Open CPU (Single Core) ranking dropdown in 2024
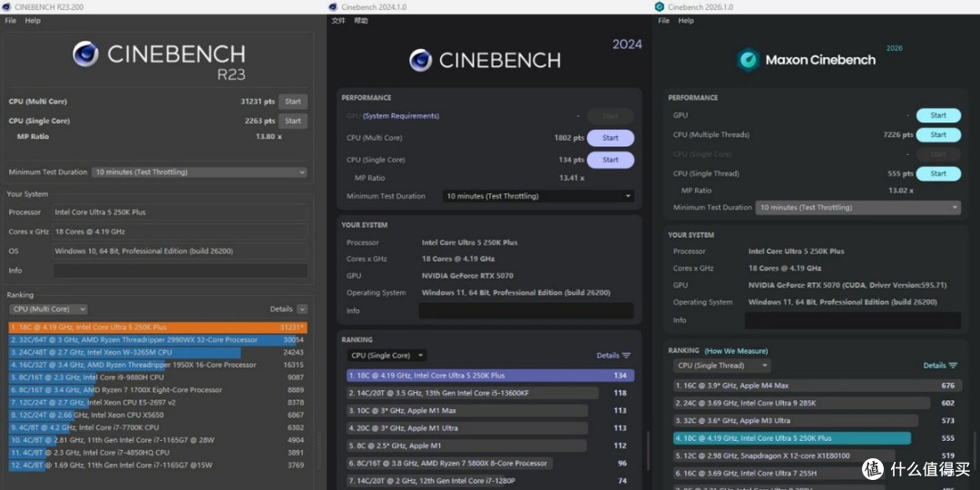980x490 pixels. pyautogui.click(x=387, y=356)
